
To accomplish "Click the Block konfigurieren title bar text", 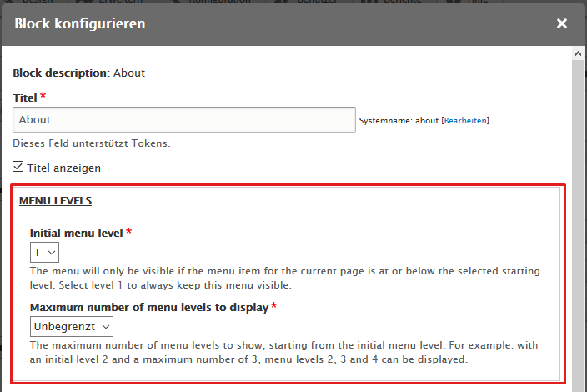I will click(x=80, y=24).
